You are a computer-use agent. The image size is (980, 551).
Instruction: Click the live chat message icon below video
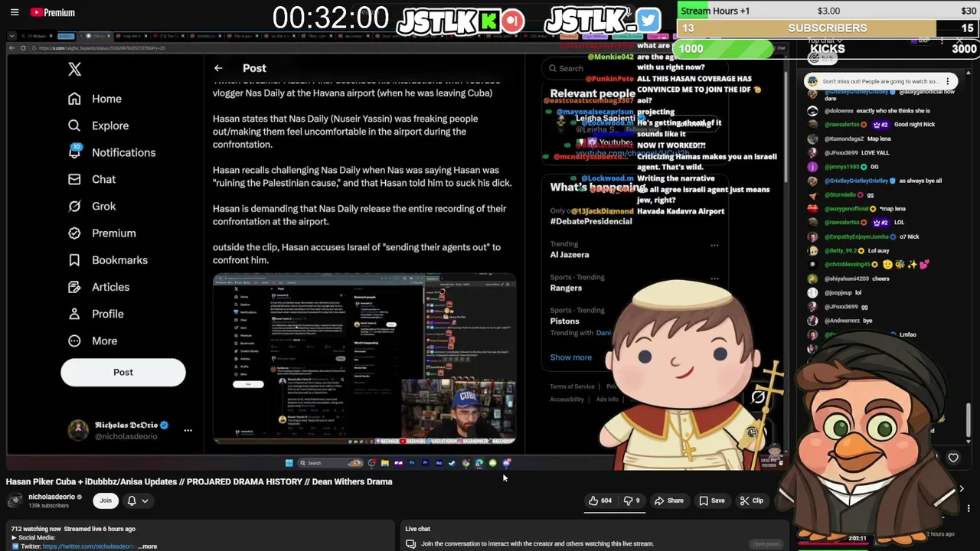click(x=410, y=544)
